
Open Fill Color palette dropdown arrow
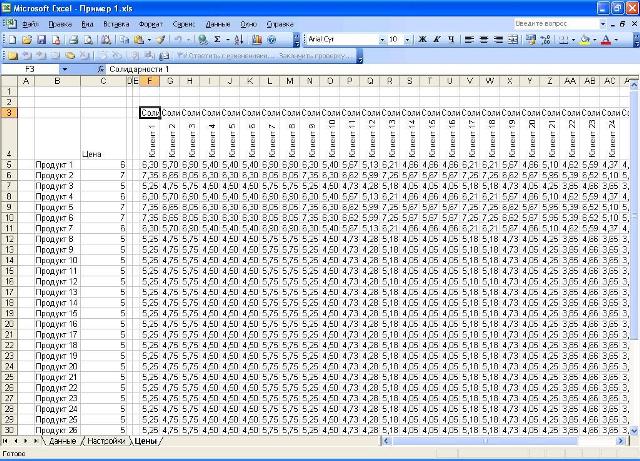pyautogui.click(x=594, y=40)
